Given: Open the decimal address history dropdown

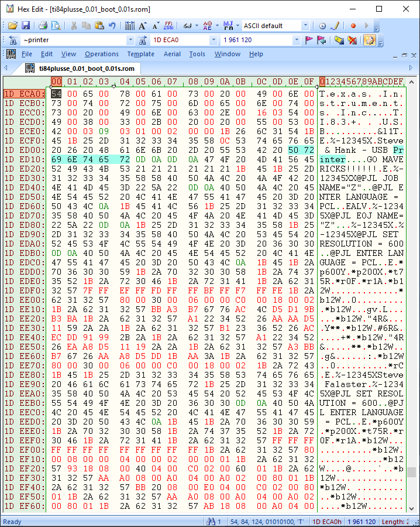Looking at the screenshot, I should [x=297, y=40].
